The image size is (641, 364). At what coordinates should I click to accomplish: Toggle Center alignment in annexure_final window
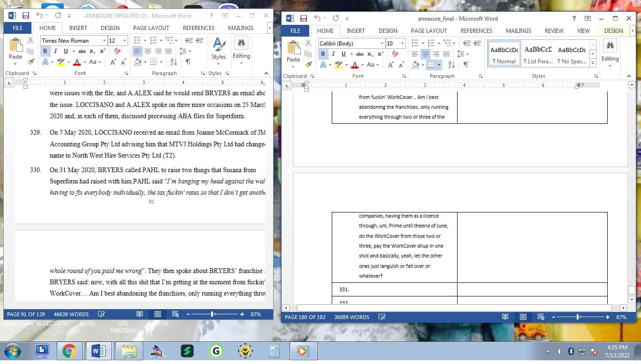[426, 54]
